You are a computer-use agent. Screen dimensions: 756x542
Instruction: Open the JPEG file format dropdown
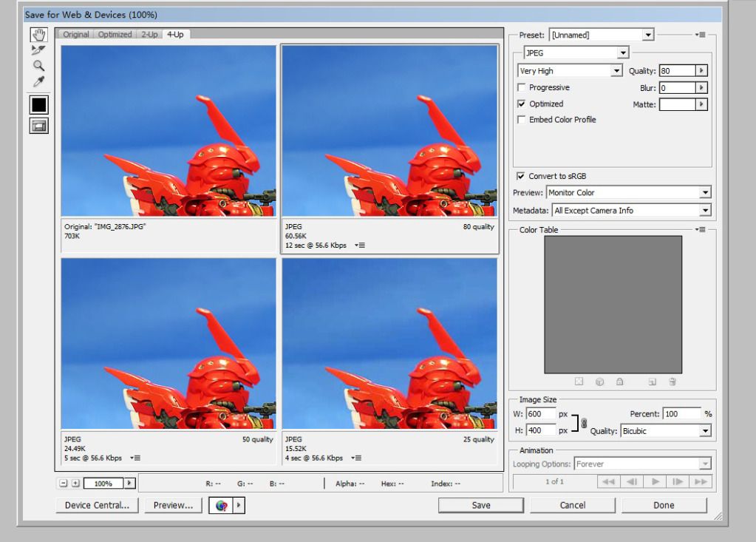576,52
